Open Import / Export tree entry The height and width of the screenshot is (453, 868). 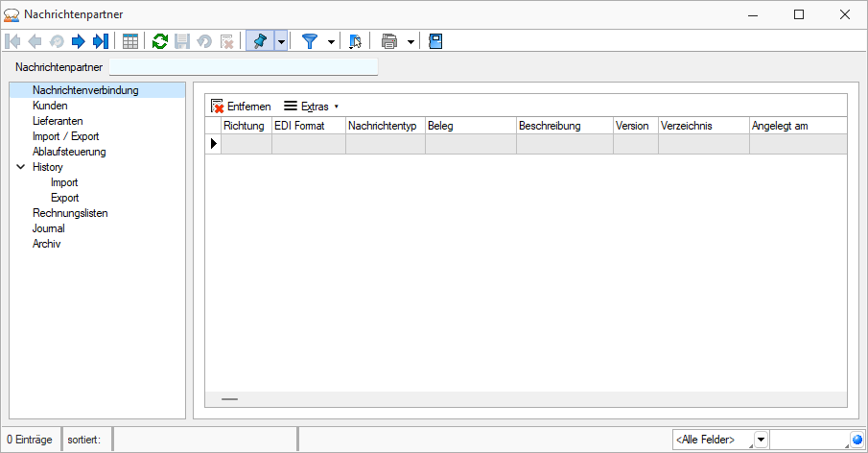65,136
